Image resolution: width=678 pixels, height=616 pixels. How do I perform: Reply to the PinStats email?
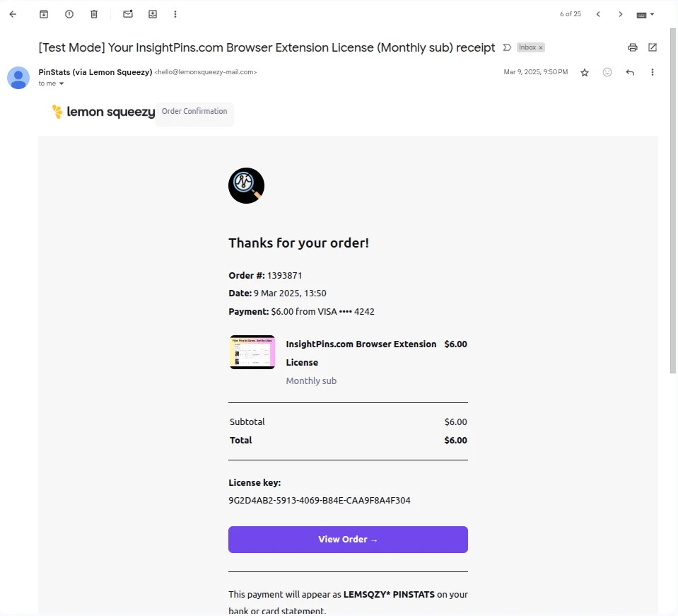pyautogui.click(x=630, y=72)
